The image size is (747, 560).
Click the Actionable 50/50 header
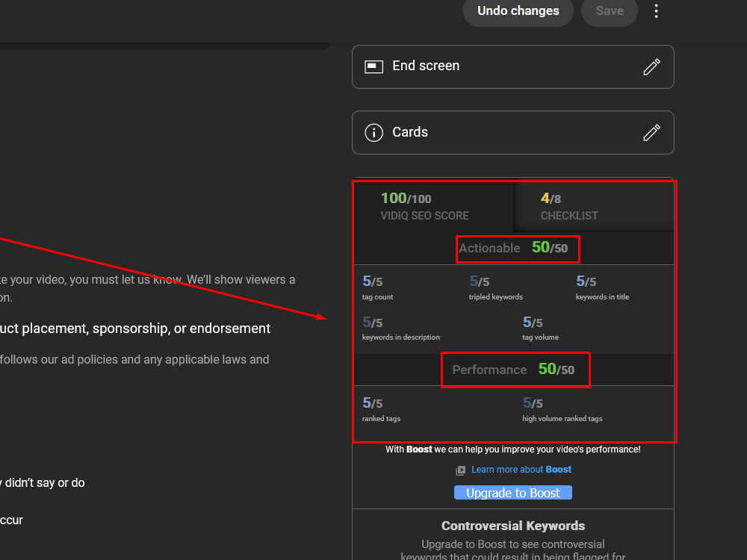(x=514, y=248)
